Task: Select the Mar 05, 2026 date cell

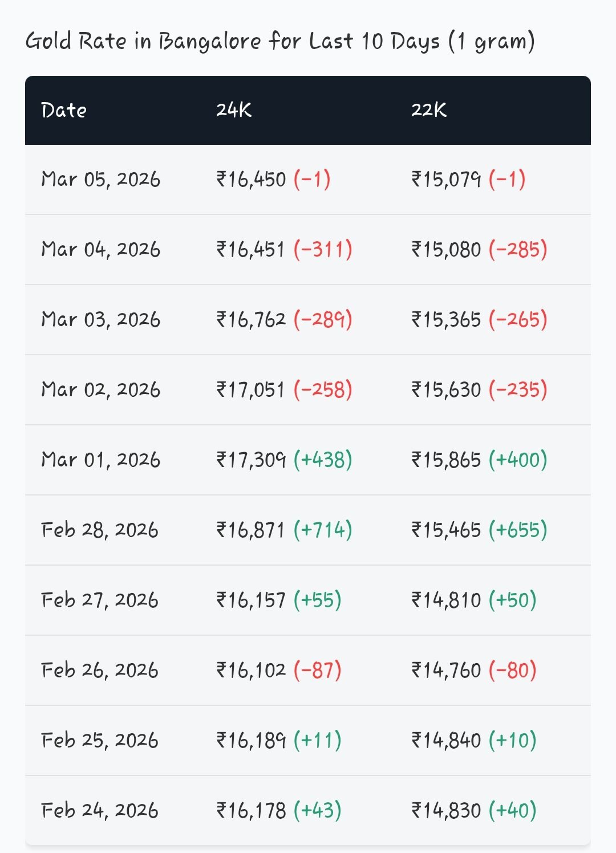Action: tap(100, 180)
